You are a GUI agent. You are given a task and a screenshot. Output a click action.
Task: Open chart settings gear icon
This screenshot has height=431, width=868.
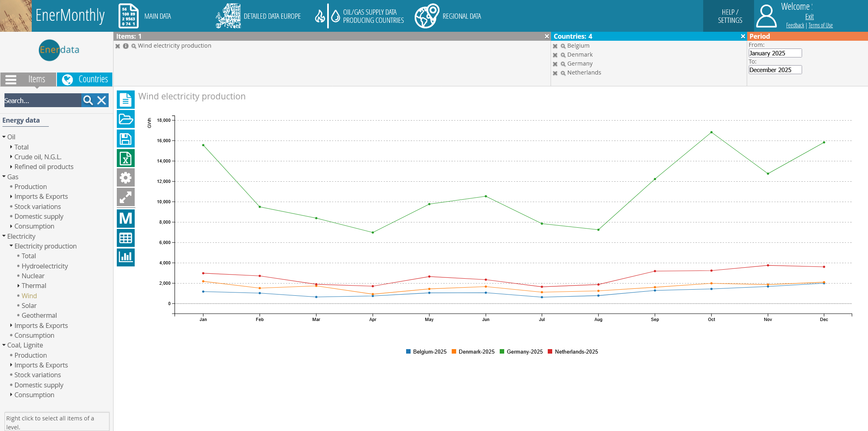(125, 178)
